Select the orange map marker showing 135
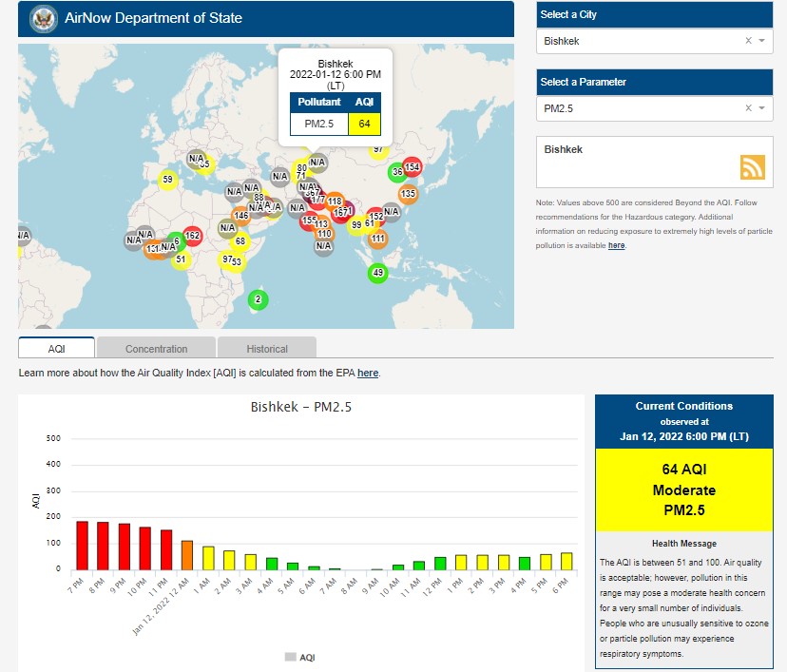 tap(408, 194)
